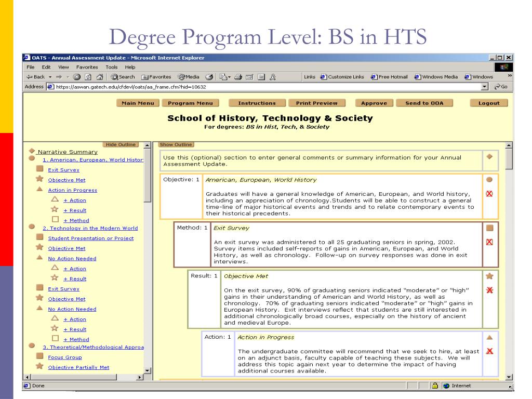Open the Media toolbar button
This screenshot has height=399, width=532.
[189, 77]
